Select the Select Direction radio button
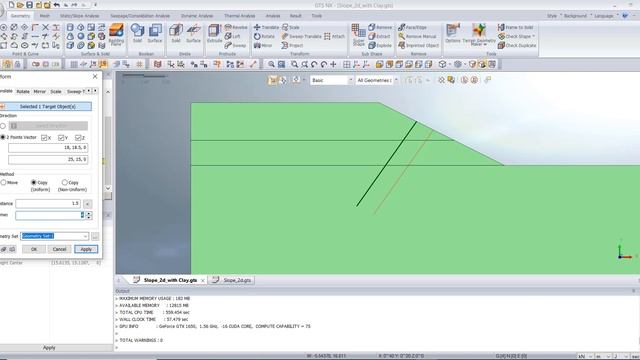Image resolution: width=640 pixels, height=360 pixels. (x=3, y=126)
